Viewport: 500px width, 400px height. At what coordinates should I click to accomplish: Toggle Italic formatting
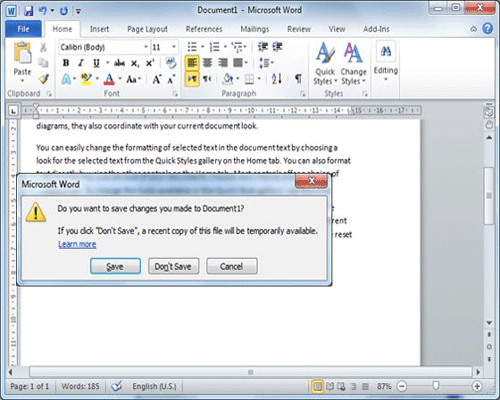(x=81, y=63)
